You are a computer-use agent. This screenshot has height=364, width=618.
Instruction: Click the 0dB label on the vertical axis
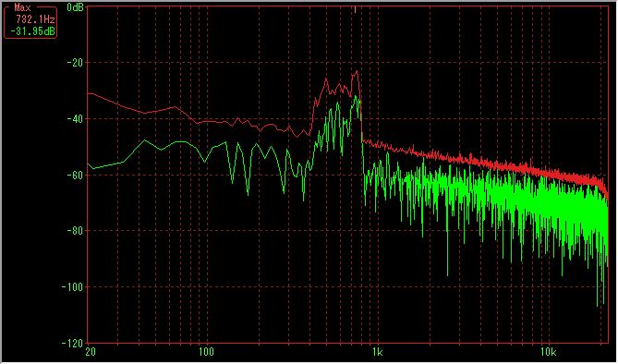click(75, 6)
